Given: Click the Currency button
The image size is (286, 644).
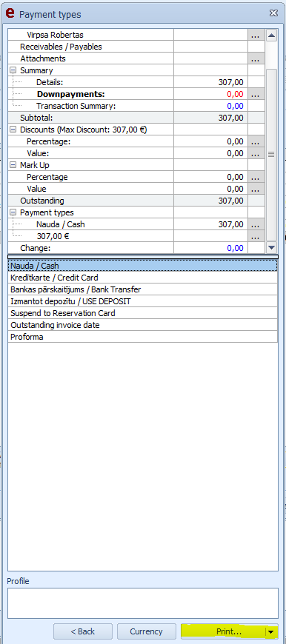Looking at the screenshot, I should click(146, 631).
